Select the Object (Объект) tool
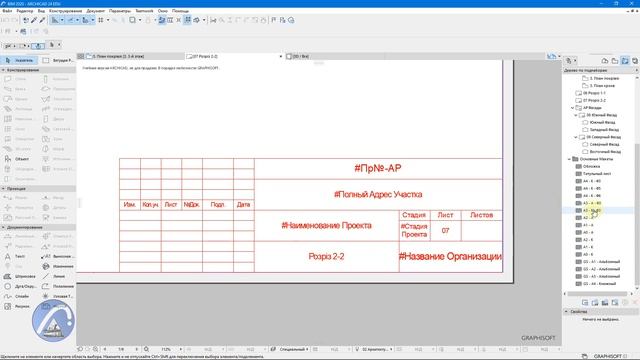 19,159
